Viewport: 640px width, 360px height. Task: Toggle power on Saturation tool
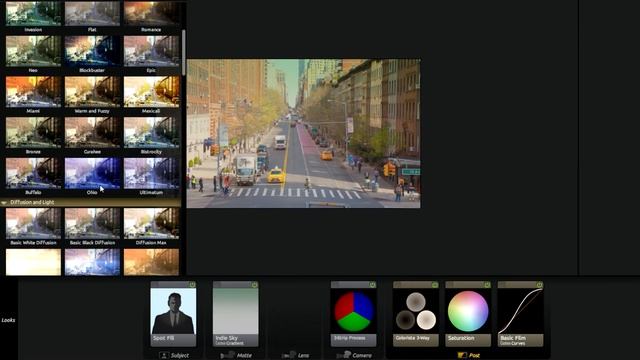coord(487,284)
